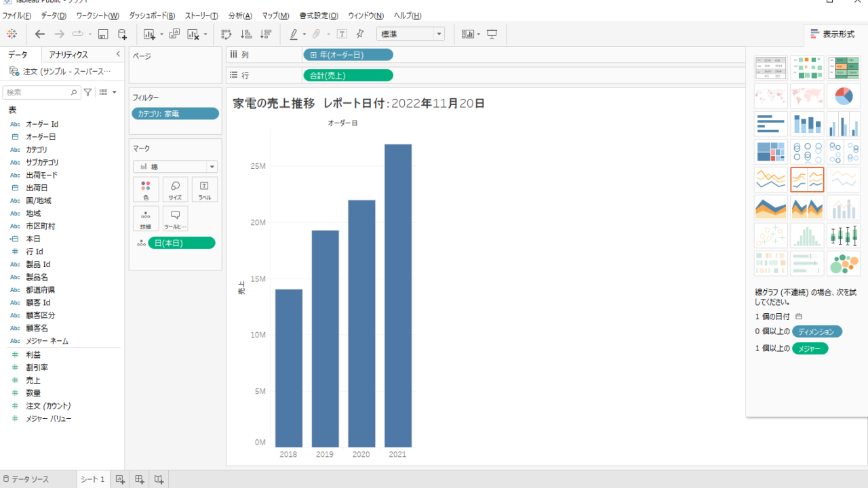Click the filter funnel icon by search
The image size is (868, 488).
tap(87, 92)
